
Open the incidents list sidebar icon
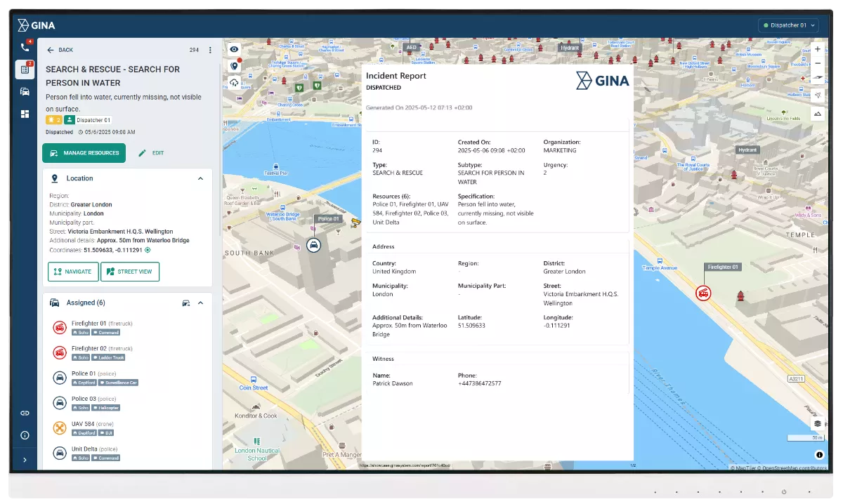(x=25, y=69)
